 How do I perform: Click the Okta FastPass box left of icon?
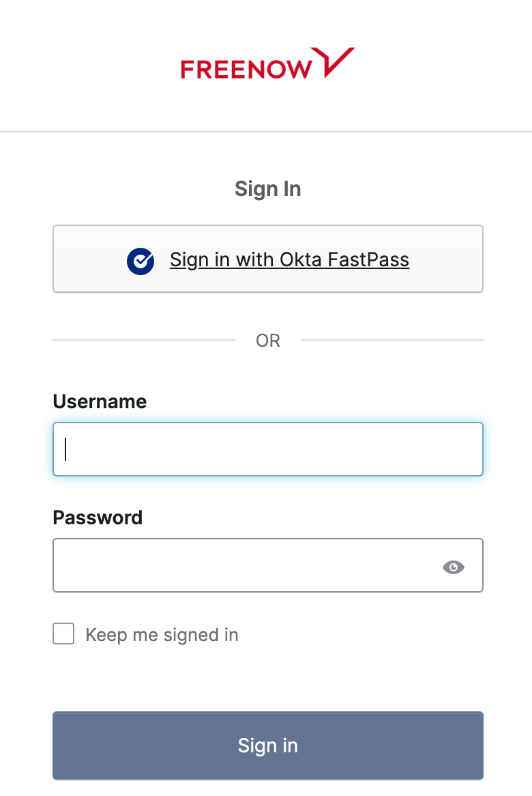pyautogui.click(x=90, y=259)
